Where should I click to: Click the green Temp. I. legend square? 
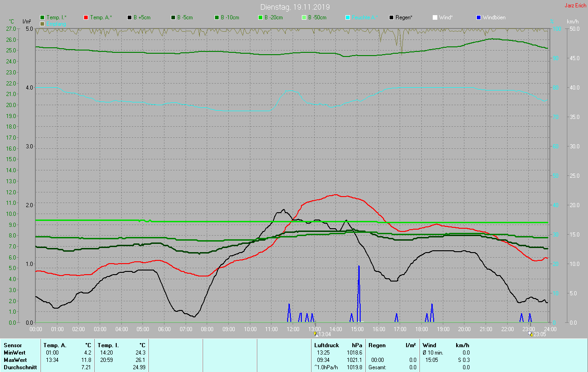click(42, 17)
